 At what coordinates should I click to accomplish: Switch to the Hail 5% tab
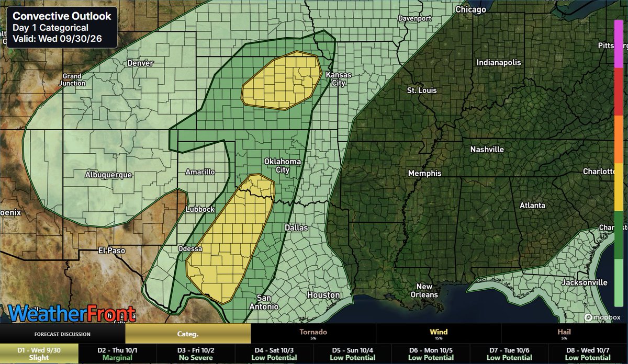(x=565, y=334)
